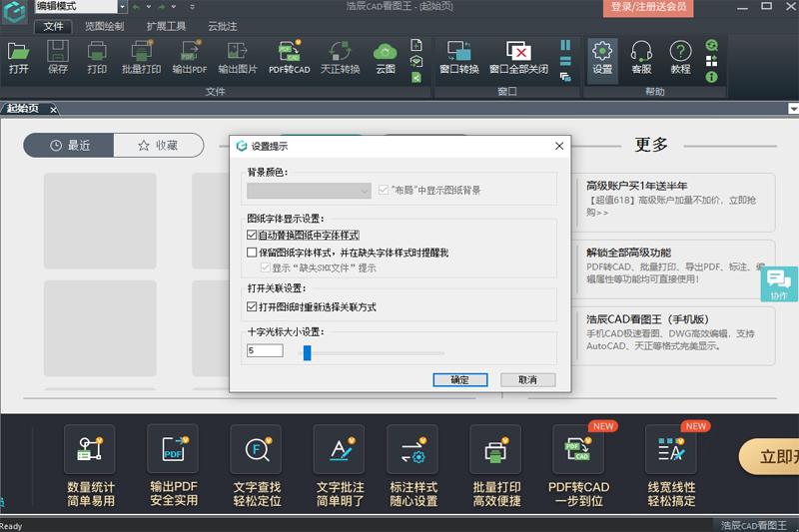Click 确定 in the settings dialog
This screenshot has width=799, height=532.
460,379
